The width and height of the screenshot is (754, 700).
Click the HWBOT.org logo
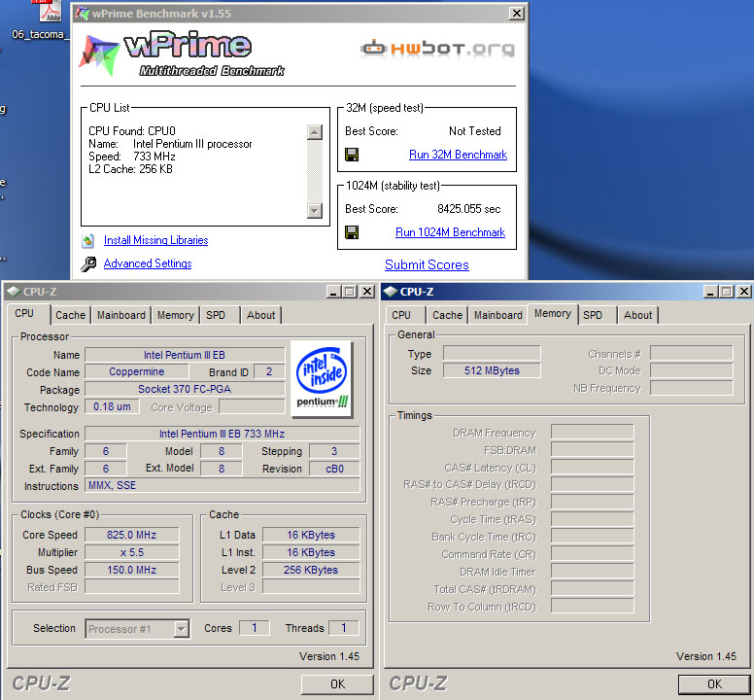tap(438, 48)
